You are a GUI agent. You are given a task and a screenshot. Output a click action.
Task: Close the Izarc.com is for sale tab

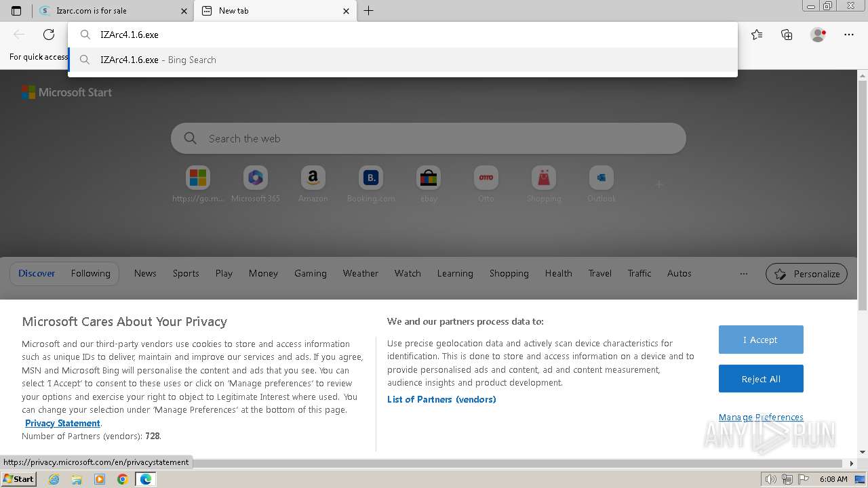pos(184,11)
